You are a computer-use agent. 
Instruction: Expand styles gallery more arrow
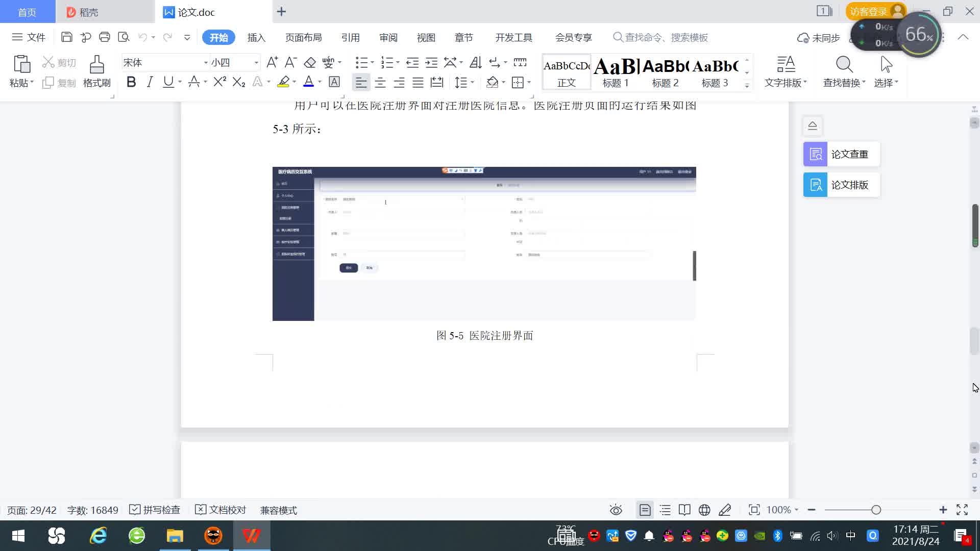[x=747, y=86]
